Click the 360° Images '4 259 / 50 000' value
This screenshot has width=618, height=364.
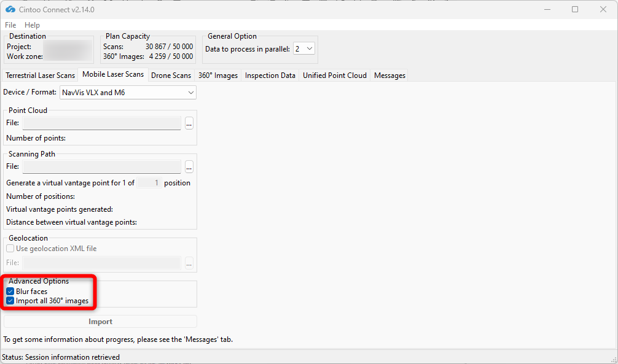click(x=171, y=56)
